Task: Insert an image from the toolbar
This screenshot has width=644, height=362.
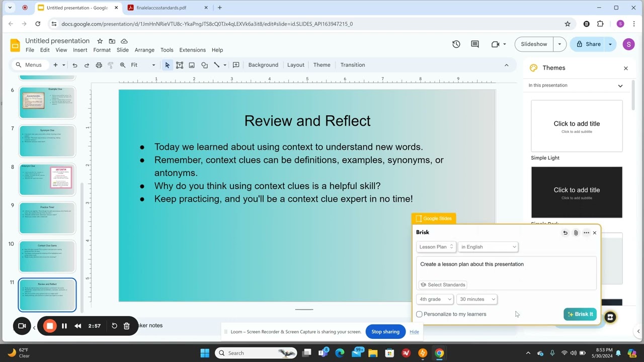Action: pos(192,65)
